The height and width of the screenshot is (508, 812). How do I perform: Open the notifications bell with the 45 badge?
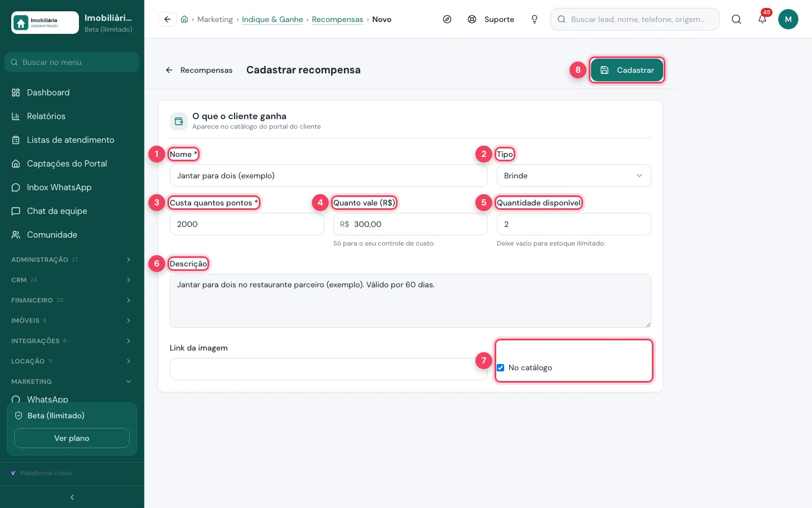point(762,19)
